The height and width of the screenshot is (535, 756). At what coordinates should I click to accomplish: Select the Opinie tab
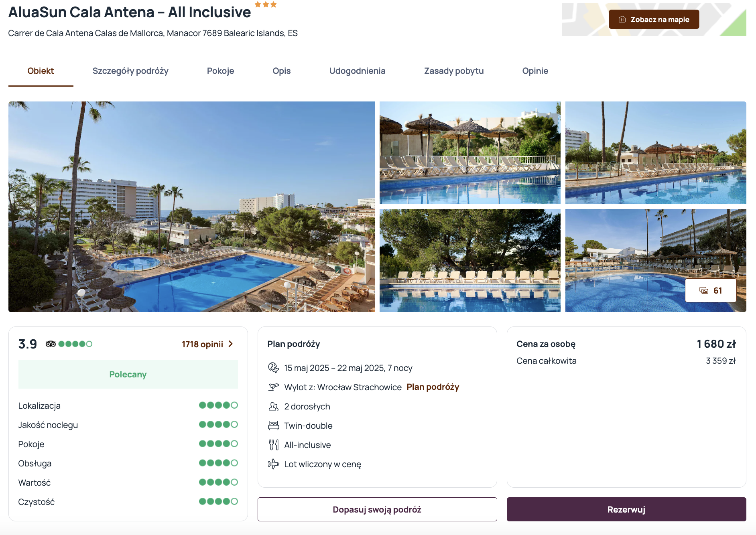(535, 71)
